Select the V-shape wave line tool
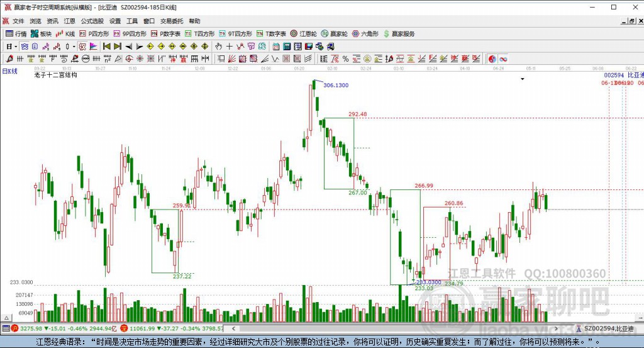 pyautogui.click(x=275, y=59)
